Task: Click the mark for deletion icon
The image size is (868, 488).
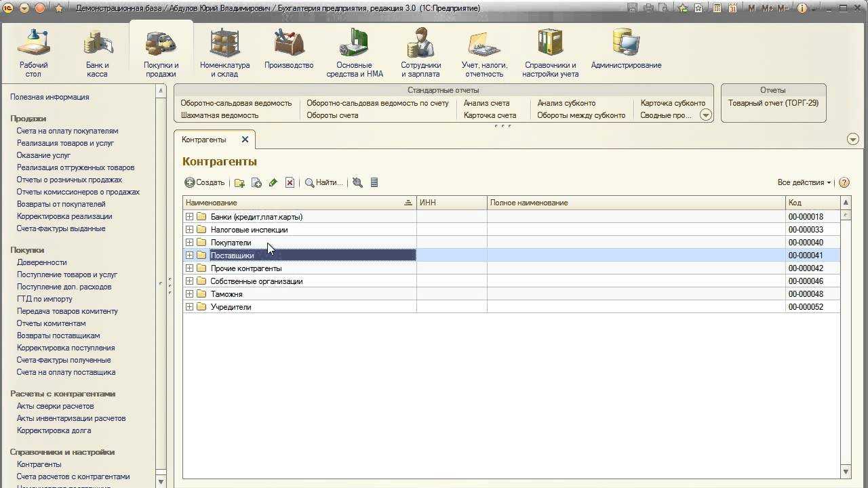Action: [x=290, y=183]
